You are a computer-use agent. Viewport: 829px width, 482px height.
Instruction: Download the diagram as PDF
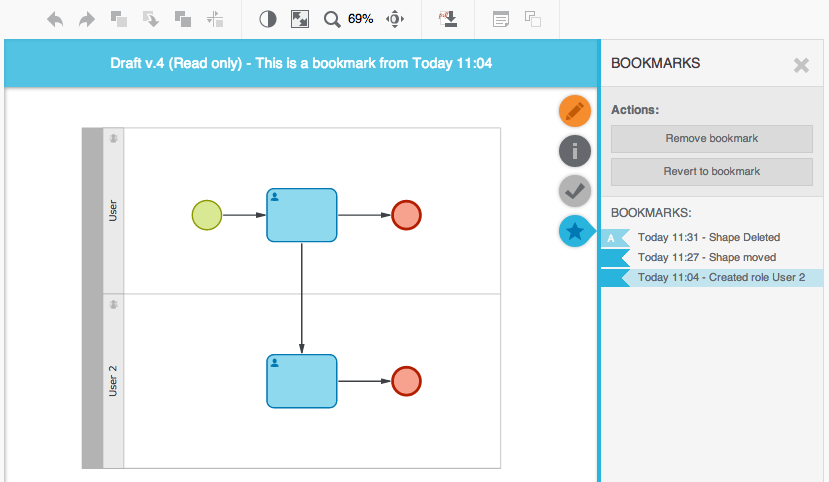pos(448,19)
